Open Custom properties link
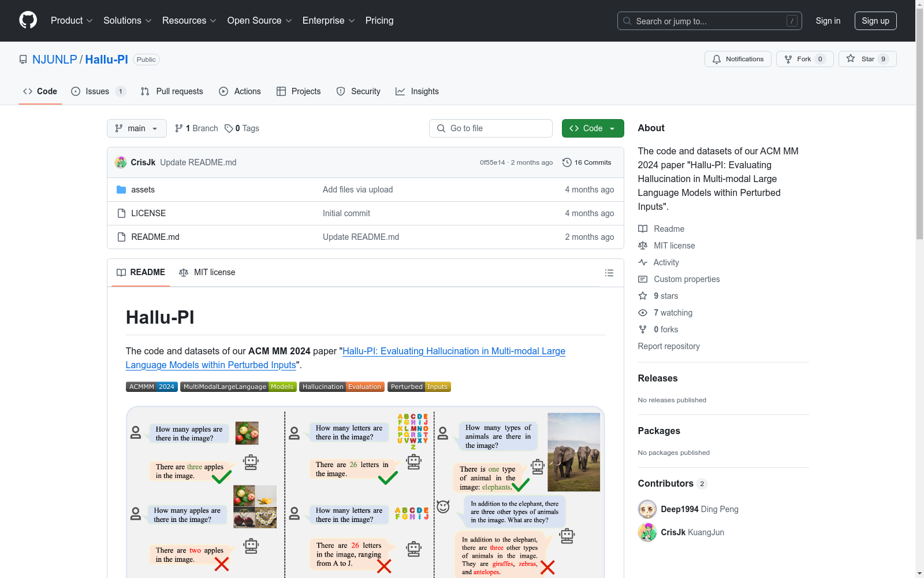 click(679, 279)
